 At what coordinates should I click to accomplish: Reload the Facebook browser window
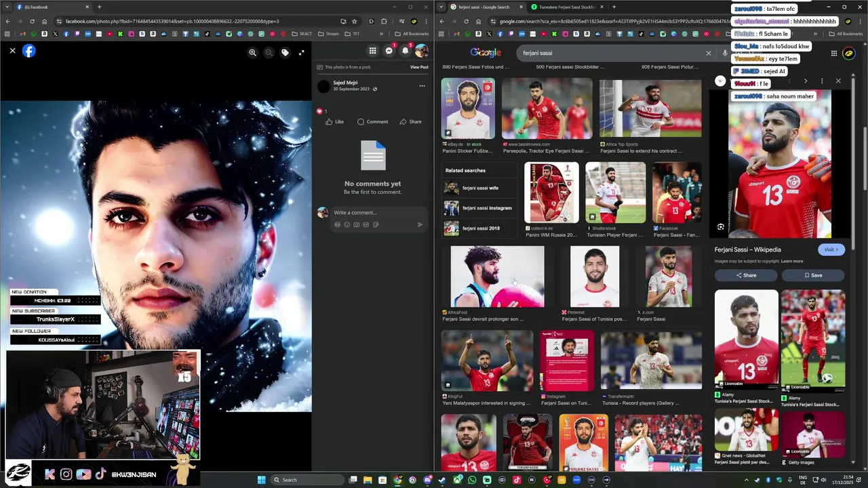(32, 22)
